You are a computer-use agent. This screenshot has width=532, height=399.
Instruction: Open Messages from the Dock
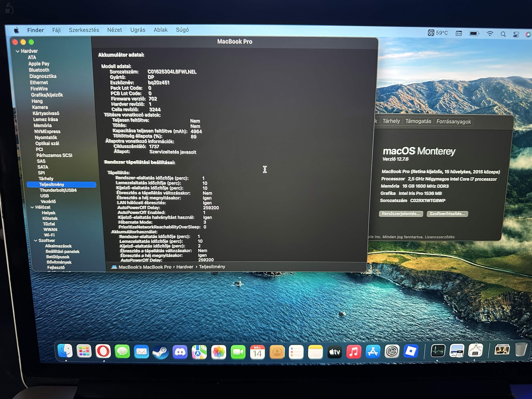point(122,352)
